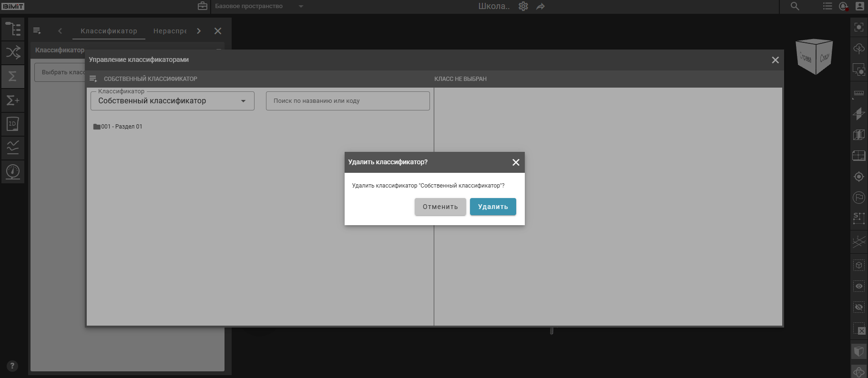
Task: Click the ruler measurement tool
Action: pos(858,94)
